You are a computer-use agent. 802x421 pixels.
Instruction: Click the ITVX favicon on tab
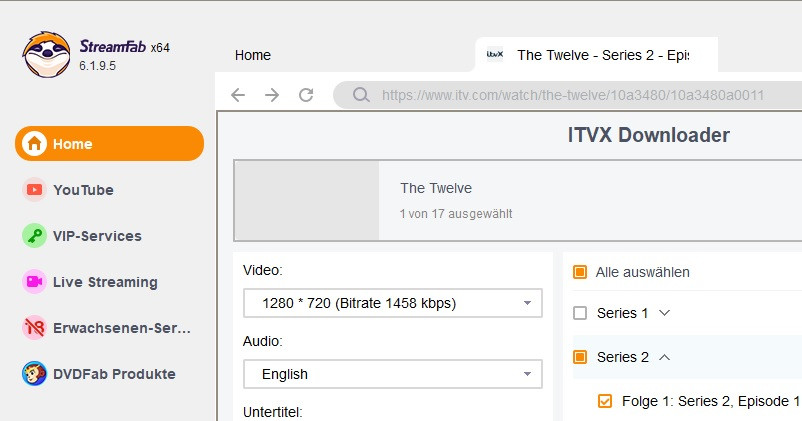[495, 54]
